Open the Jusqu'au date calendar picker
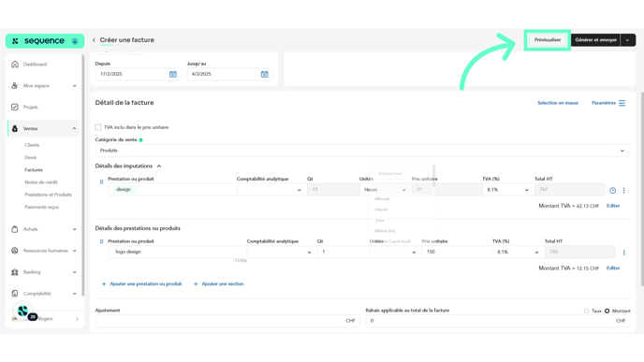This screenshot has width=644, height=362. pos(265,74)
